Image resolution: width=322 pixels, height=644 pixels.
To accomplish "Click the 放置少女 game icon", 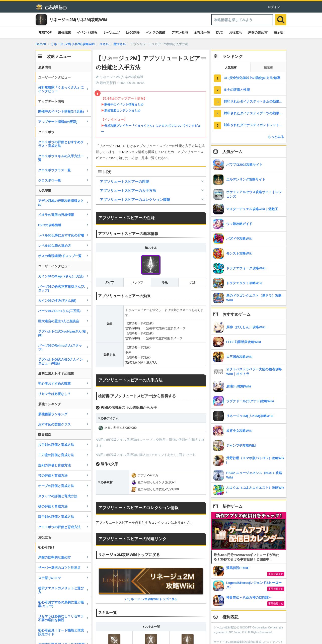I will click(218, 431).
